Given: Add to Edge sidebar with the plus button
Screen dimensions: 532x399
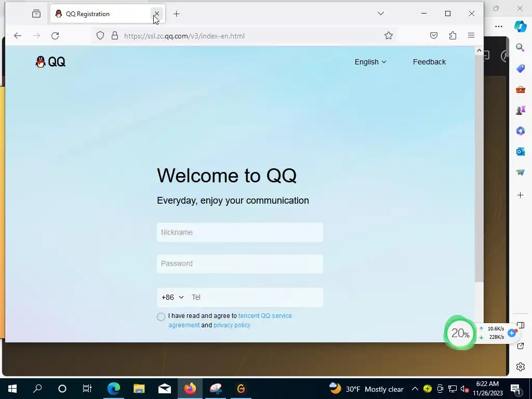Looking at the screenshot, I should 520,195.
